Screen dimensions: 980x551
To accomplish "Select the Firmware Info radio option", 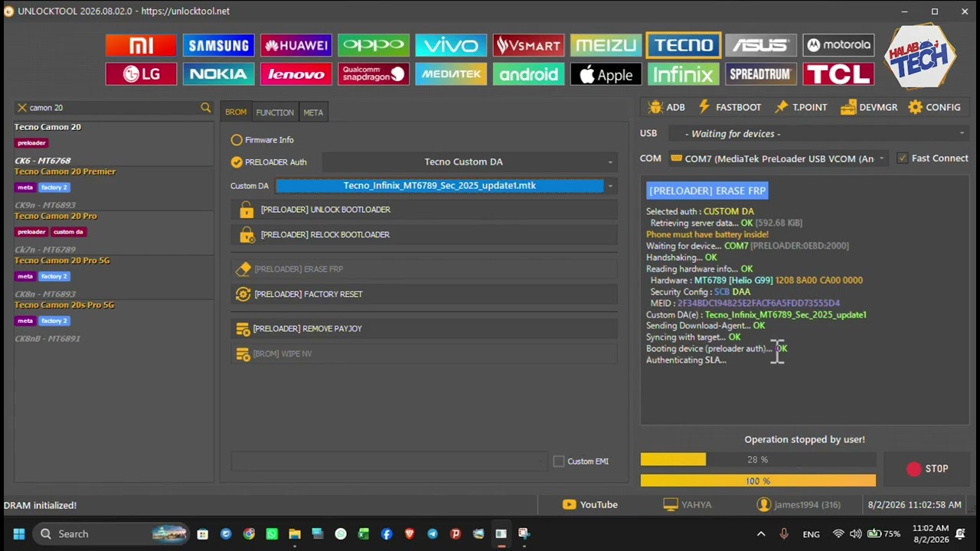I will [262, 140].
